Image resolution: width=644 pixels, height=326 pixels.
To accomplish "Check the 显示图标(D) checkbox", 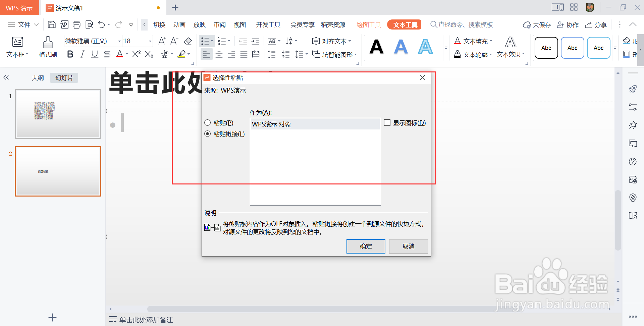I will [387, 123].
